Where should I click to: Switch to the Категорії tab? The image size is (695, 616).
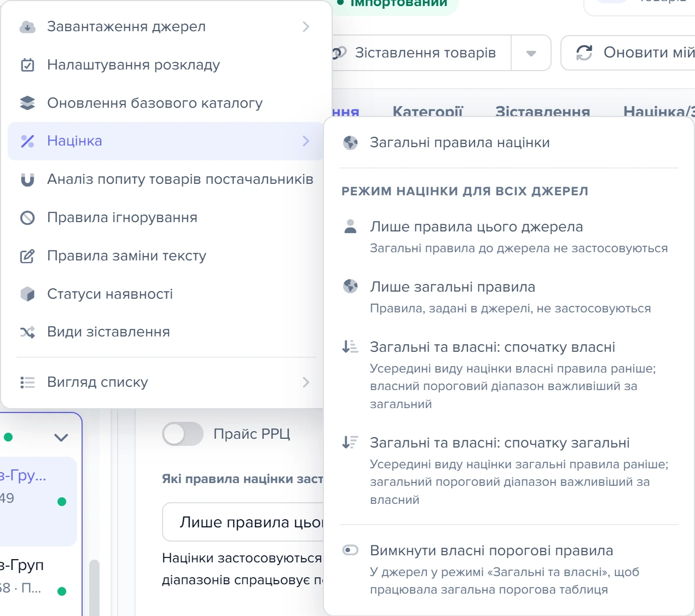427,112
